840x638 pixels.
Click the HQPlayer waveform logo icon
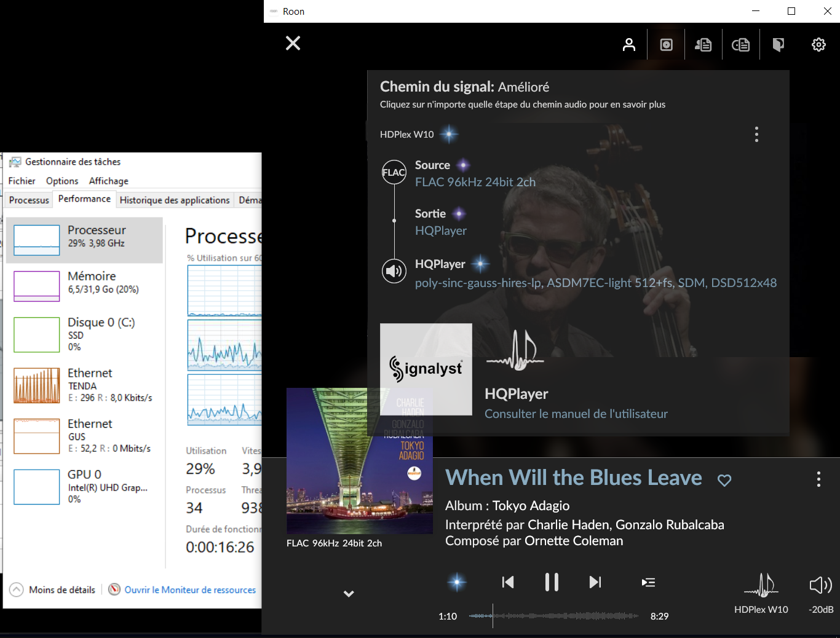point(515,350)
